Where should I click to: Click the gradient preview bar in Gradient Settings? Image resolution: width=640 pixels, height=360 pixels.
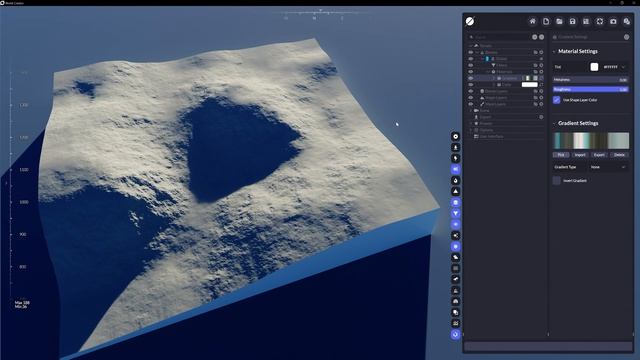[x=591, y=140]
